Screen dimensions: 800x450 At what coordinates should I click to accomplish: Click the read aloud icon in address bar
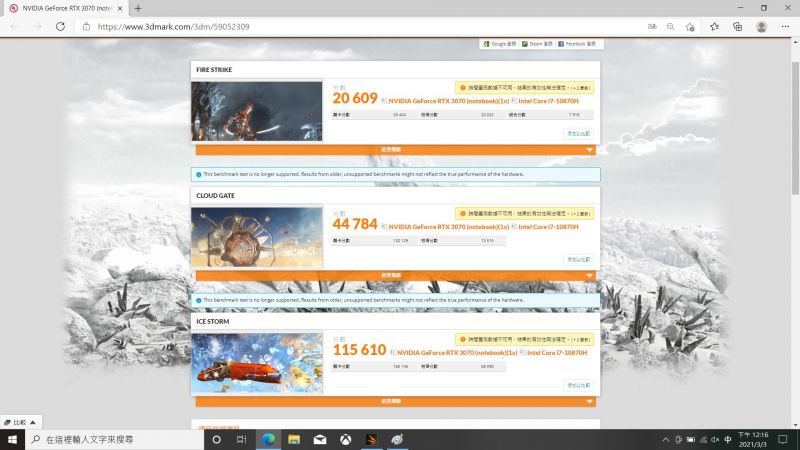click(x=652, y=27)
